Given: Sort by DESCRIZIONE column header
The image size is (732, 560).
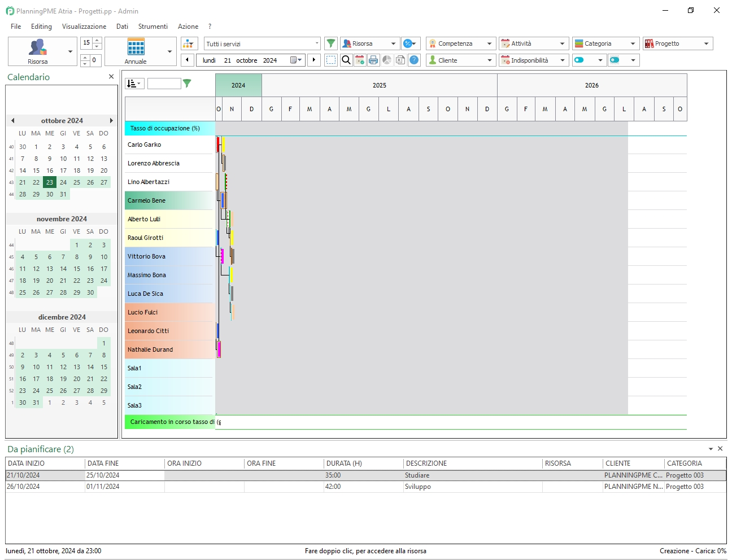Looking at the screenshot, I should [x=473, y=463].
